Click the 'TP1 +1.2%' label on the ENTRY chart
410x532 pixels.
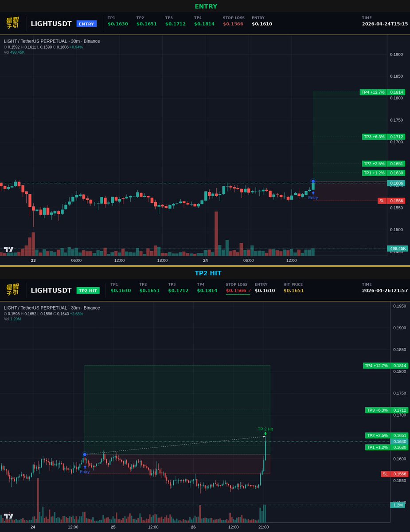point(374,173)
